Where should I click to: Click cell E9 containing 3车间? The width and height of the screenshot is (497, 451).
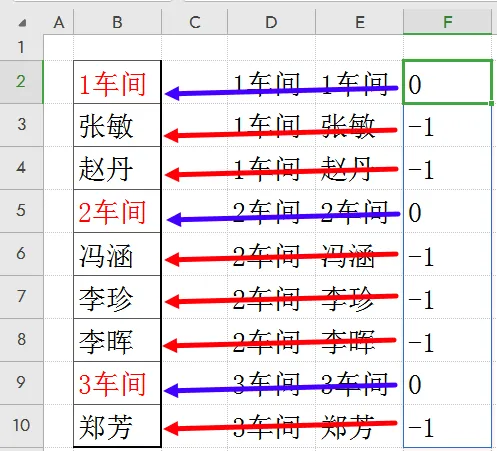click(x=359, y=383)
